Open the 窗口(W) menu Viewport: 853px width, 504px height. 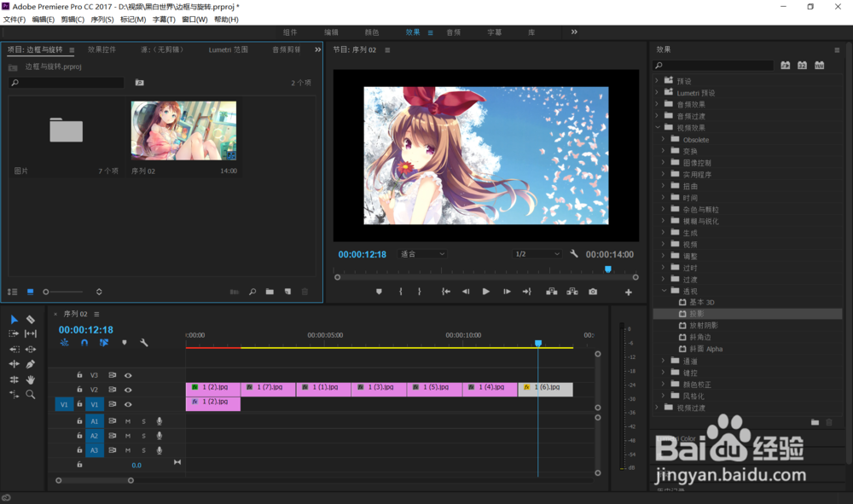[194, 20]
